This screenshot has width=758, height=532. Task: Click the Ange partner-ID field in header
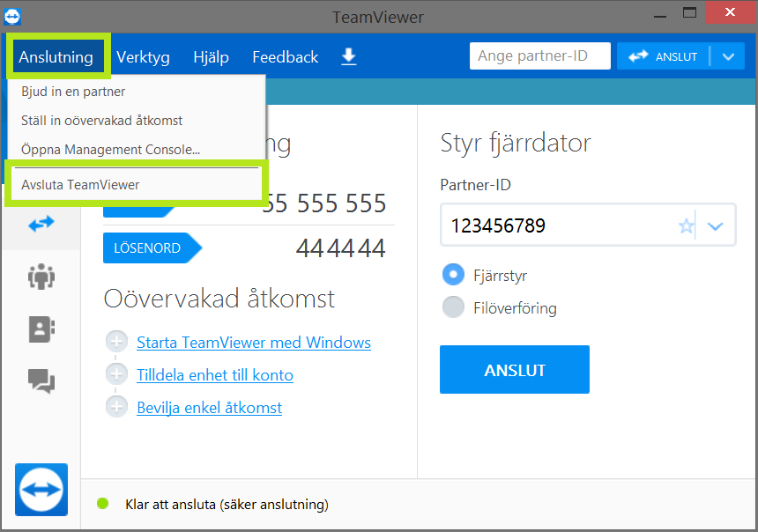pyautogui.click(x=539, y=56)
